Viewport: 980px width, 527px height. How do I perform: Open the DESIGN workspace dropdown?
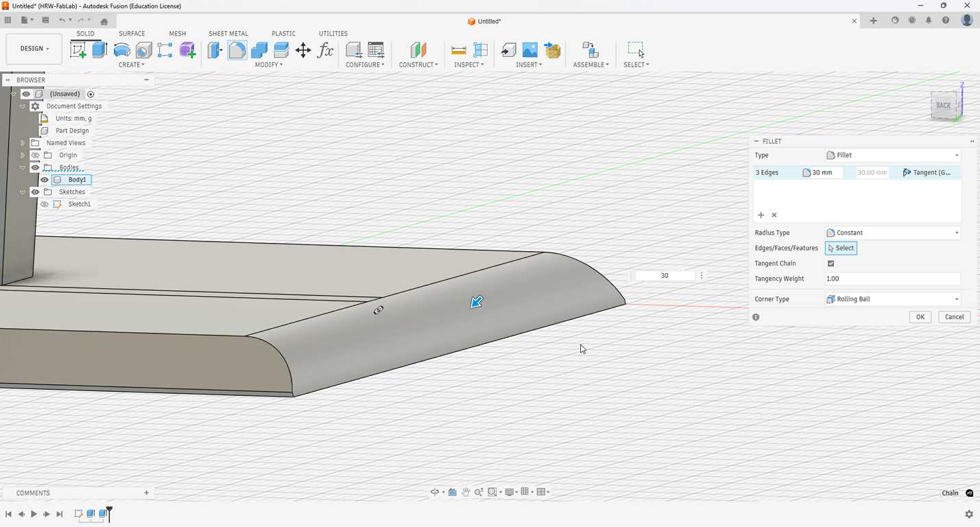(34, 49)
